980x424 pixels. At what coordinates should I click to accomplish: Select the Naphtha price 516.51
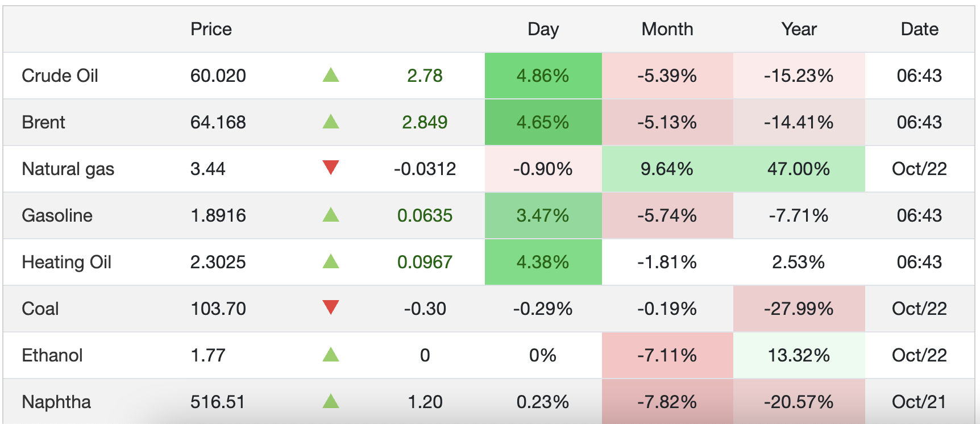point(218,402)
